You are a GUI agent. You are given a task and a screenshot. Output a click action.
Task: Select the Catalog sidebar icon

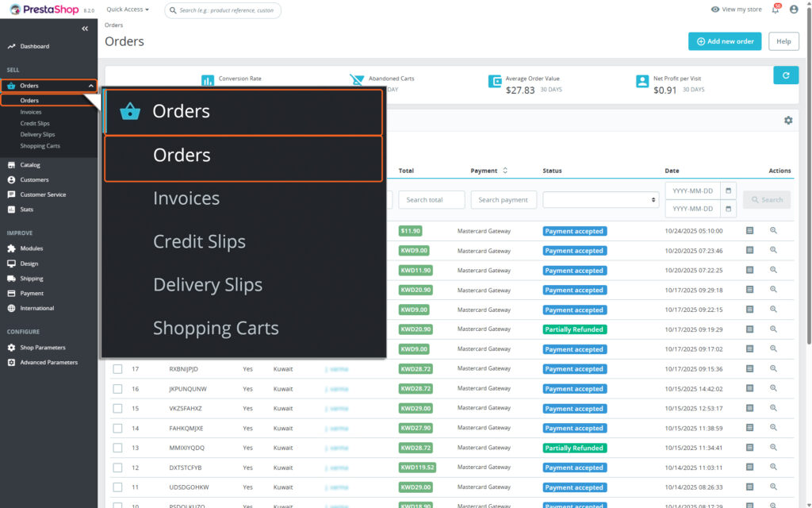(11, 164)
